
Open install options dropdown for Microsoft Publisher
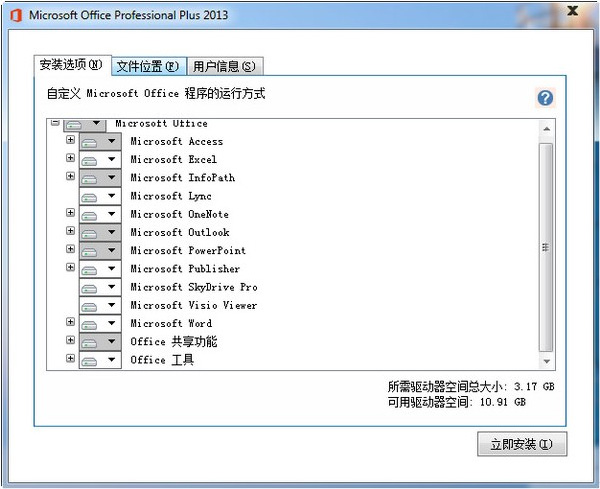click(100, 269)
